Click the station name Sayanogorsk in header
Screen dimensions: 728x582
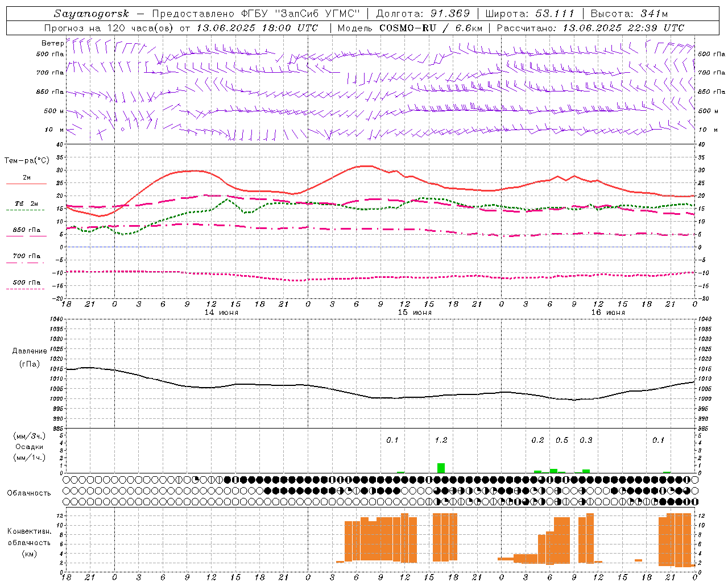tap(92, 14)
